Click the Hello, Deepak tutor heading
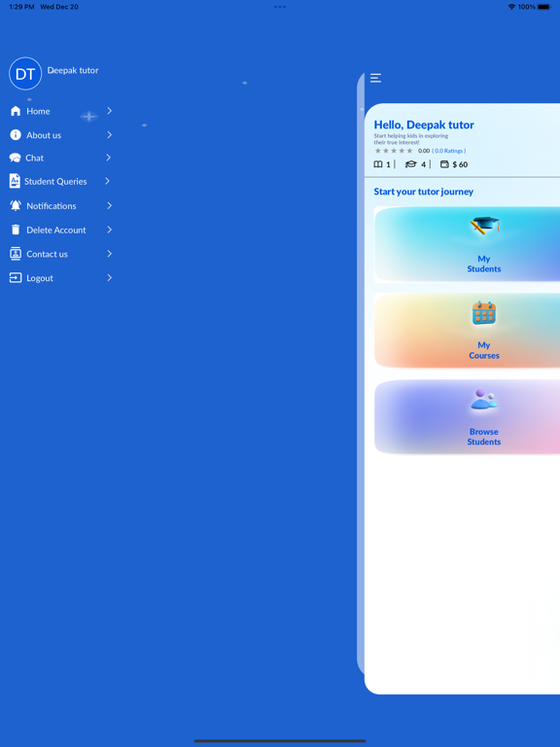This screenshot has width=560, height=747. [424, 124]
